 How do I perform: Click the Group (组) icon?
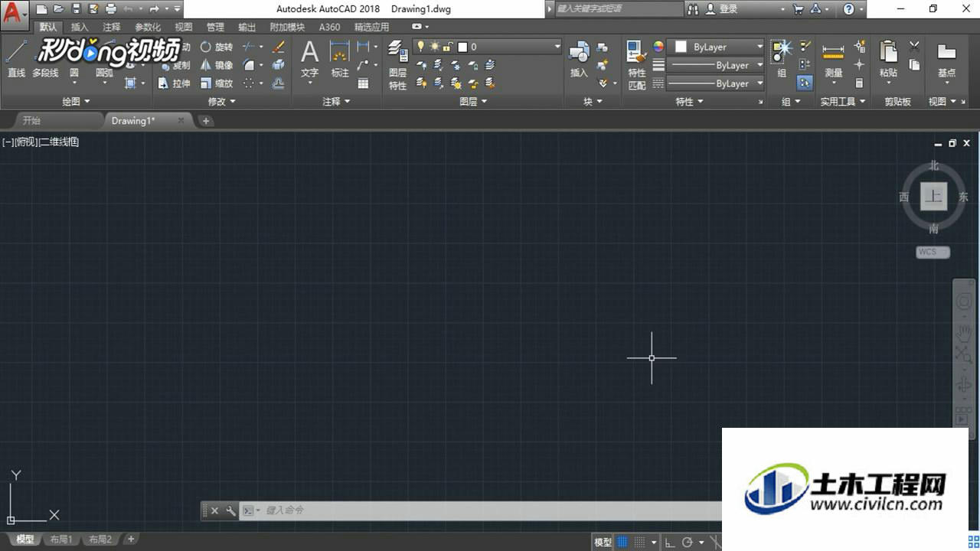coord(782,60)
